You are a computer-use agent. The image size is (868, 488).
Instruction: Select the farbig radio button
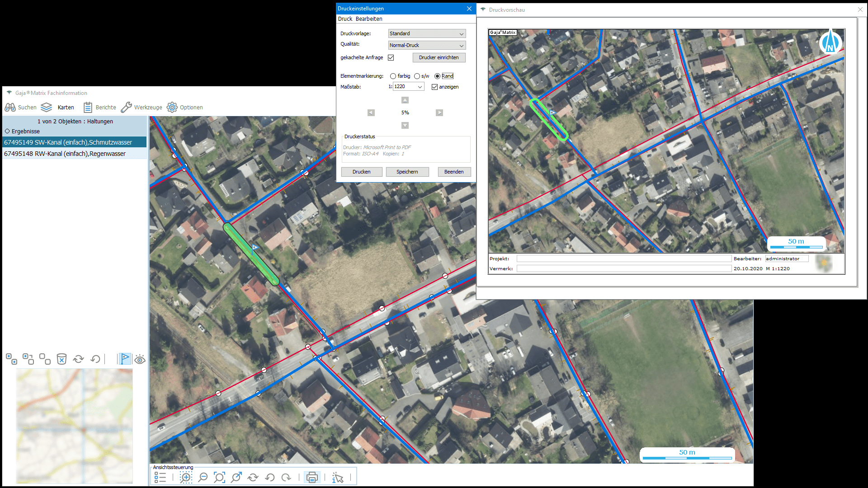click(393, 76)
